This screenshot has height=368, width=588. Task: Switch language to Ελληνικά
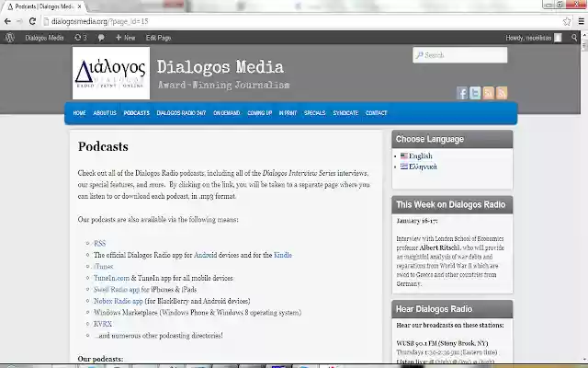[423, 167]
